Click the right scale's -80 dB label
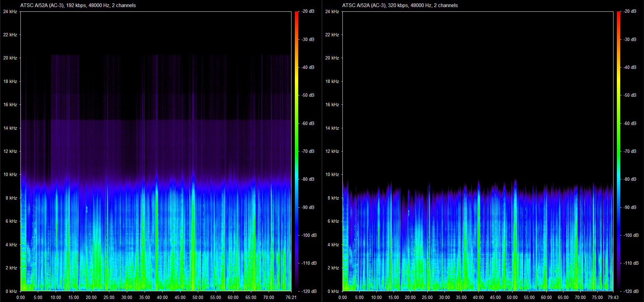The height and width of the screenshot is (302, 644). [630, 179]
